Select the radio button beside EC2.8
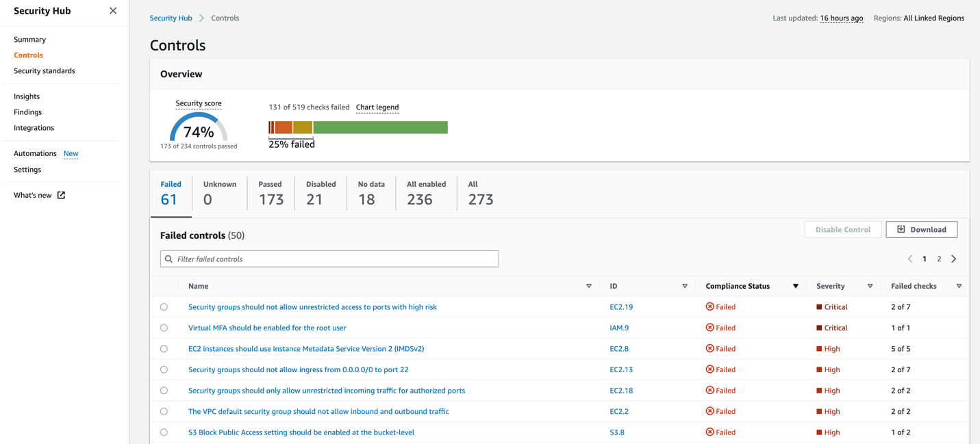This screenshot has height=444, width=980. 164,348
